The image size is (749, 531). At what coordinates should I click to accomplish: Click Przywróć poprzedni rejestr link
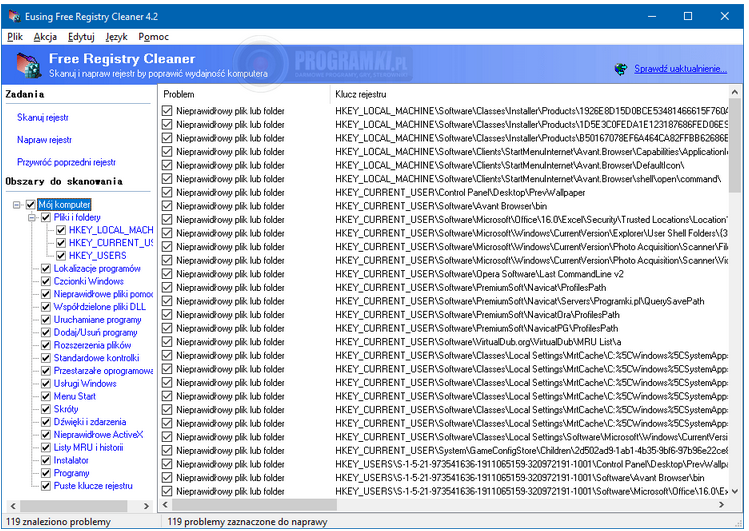tap(66, 162)
